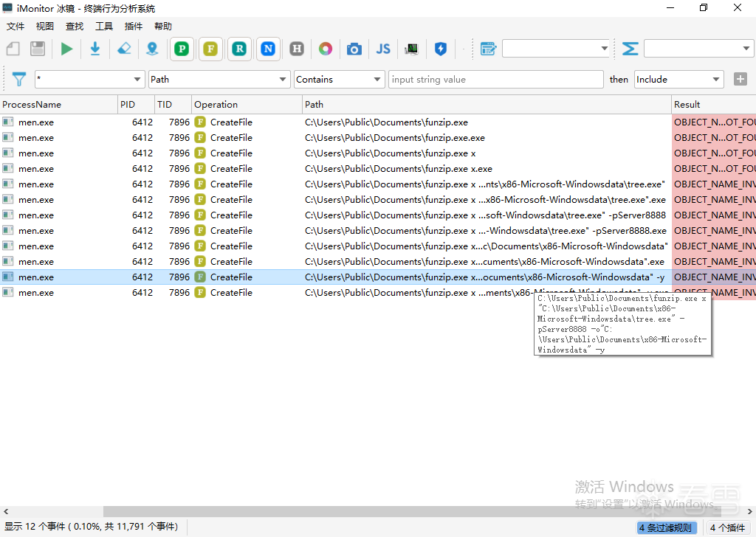Open the 工具 menu
This screenshot has width=756, height=537.
coord(103,26)
